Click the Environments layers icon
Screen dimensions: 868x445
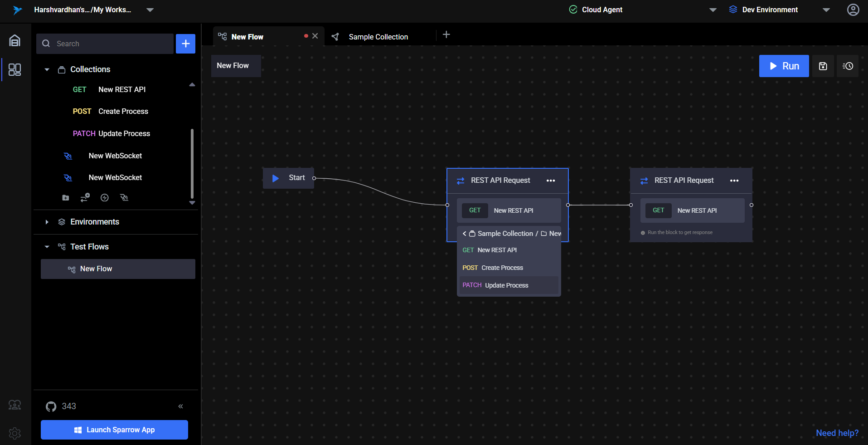62,222
